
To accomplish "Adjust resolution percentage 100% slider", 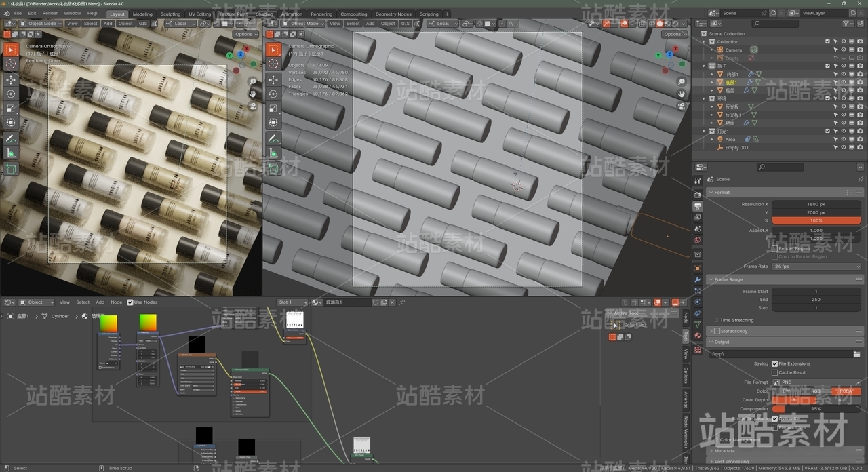I will pyautogui.click(x=816, y=220).
